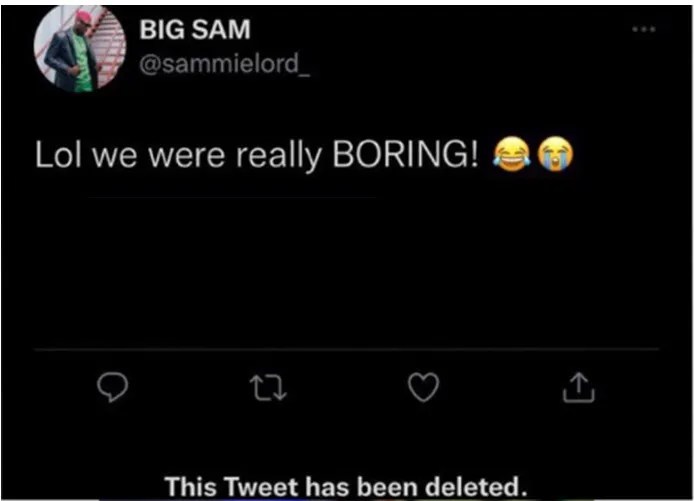Click the 'This Tweet has been deleted.' notice

pyautogui.click(x=345, y=486)
